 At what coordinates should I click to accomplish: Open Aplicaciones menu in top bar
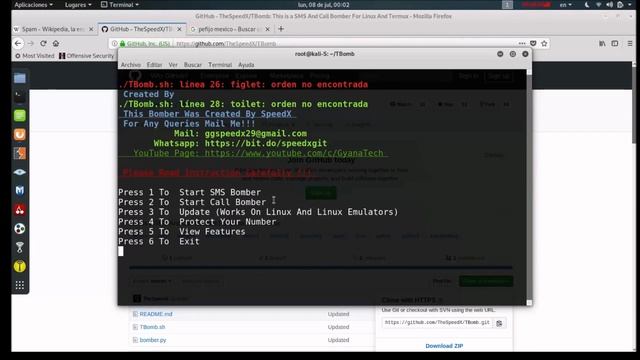(33, 5)
